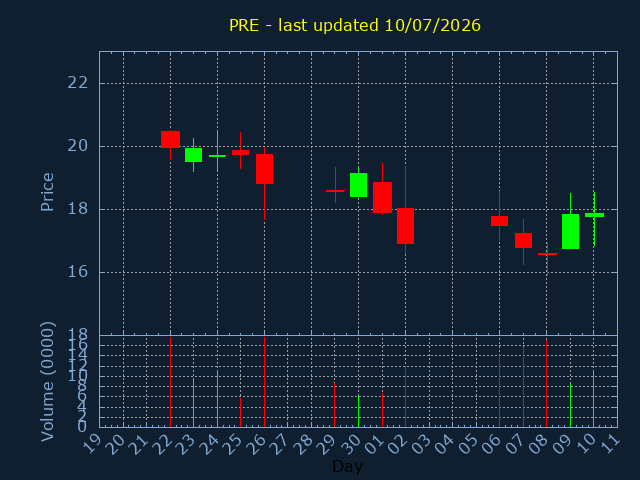Select the red candlestick for day 22
The image size is (640, 480).
click(x=171, y=140)
